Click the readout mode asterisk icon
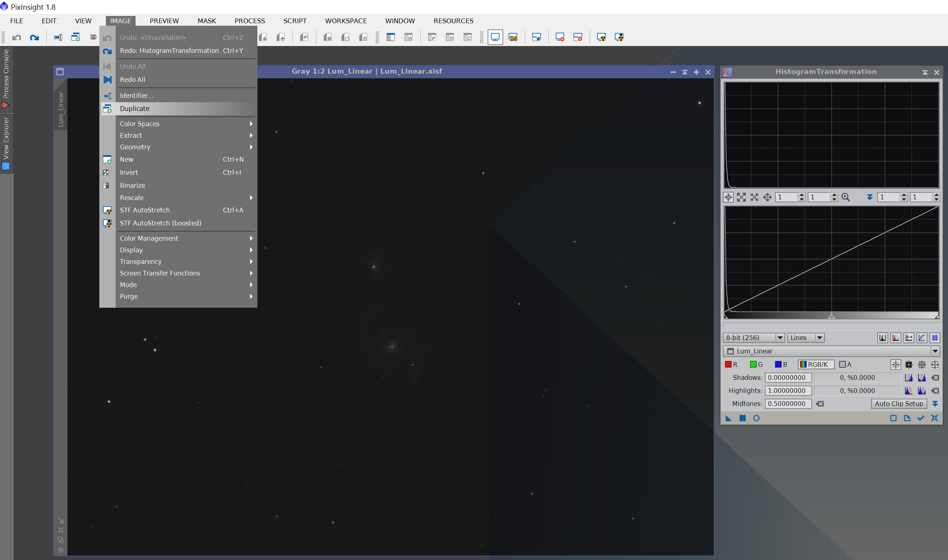Screen dimensions: 948x560 895,365
